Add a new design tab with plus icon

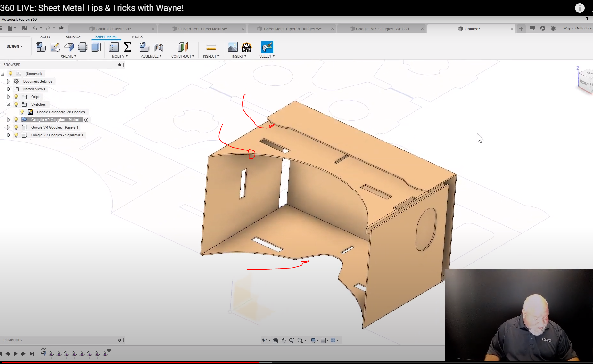[x=521, y=28]
